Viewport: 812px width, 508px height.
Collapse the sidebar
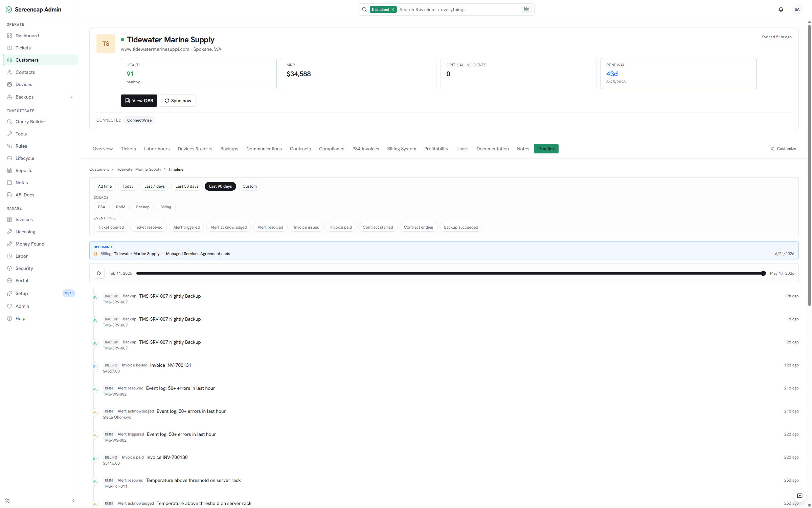click(73, 501)
